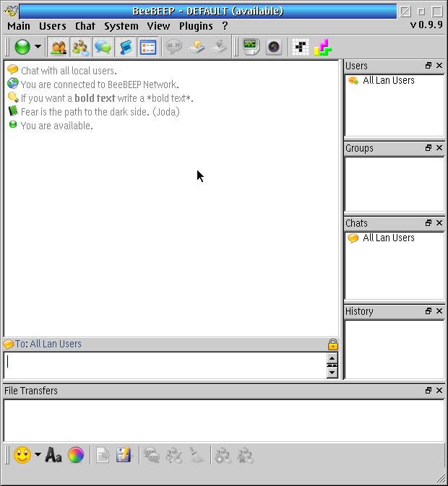Open the Users menu
This screenshot has width=448, height=486.
[x=53, y=26]
